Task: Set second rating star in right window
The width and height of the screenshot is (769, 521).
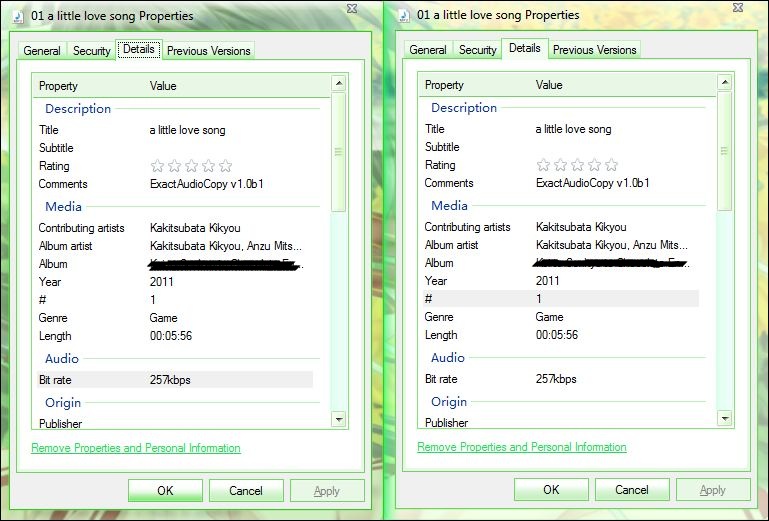Action: 560,165
